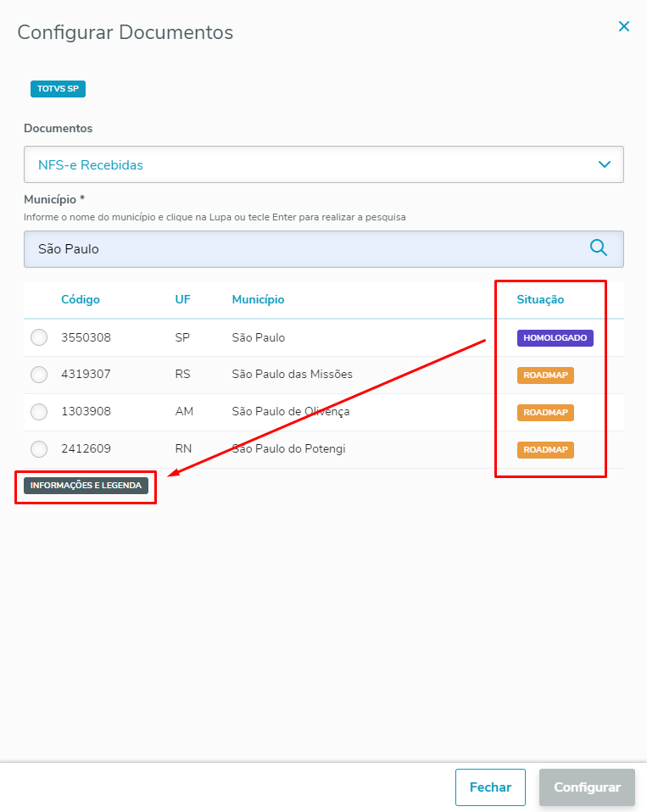Screen dimensions: 647x812
Task: Select radio button for São Paulo SP
Action: click(39, 337)
